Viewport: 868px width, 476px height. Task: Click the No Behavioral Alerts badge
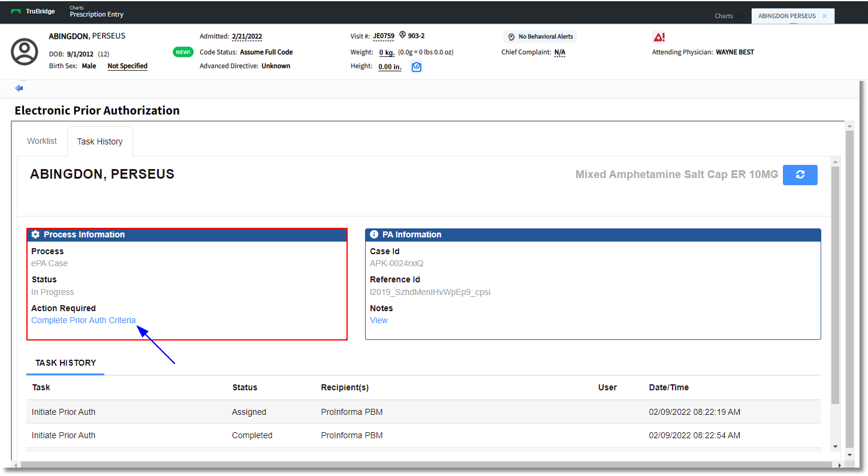click(x=540, y=37)
